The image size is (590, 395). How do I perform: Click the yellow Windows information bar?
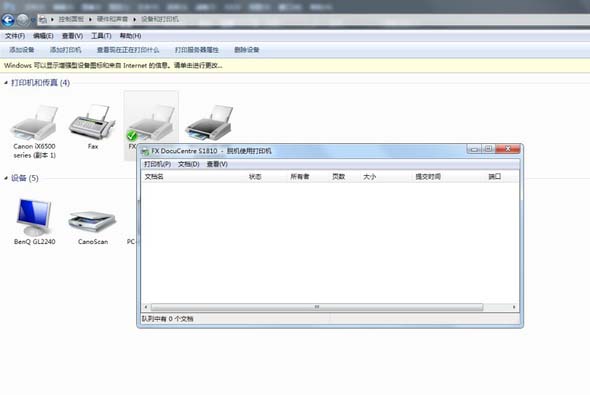tap(295, 65)
